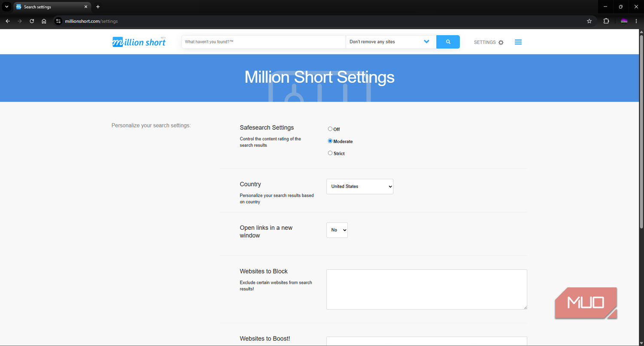Select Safesearch Moderate radio option
Image resolution: width=644 pixels, height=346 pixels.
pos(330,141)
